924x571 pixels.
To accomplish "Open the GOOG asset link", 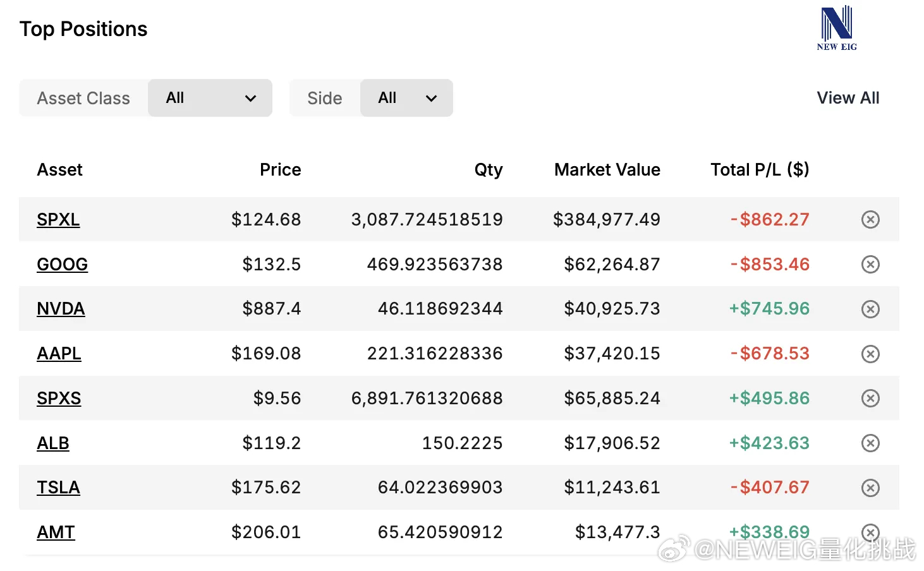I will coord(62,265).
